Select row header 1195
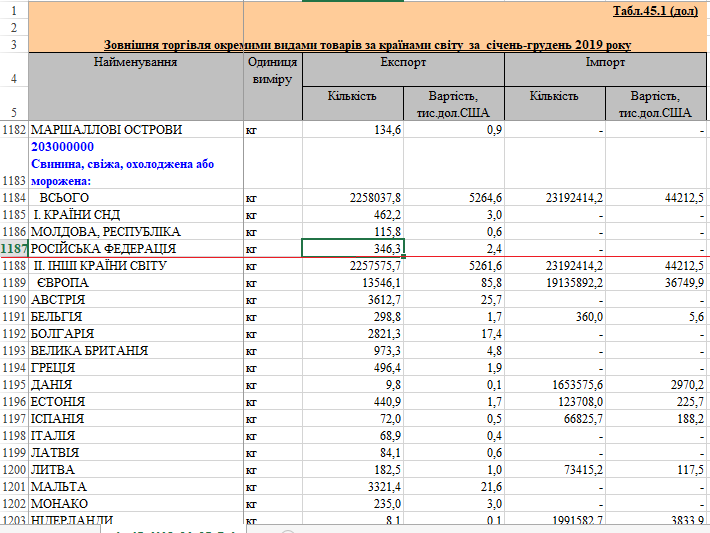The width and height of the screenshot is (710, 533). (14, 384)
